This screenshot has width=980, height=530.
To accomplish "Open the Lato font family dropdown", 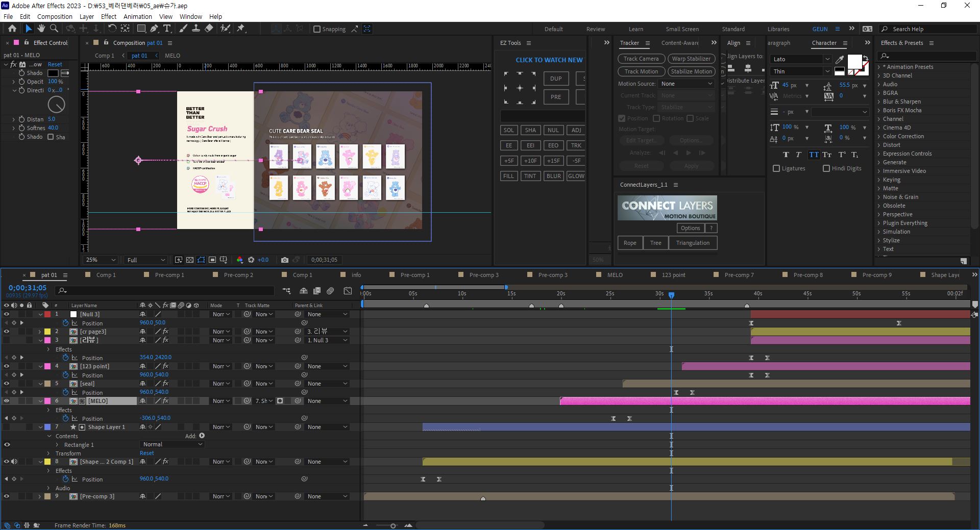I will tap(800, 59).
